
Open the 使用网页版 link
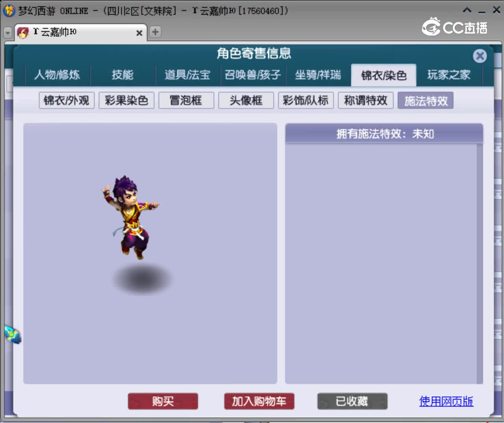446,401
